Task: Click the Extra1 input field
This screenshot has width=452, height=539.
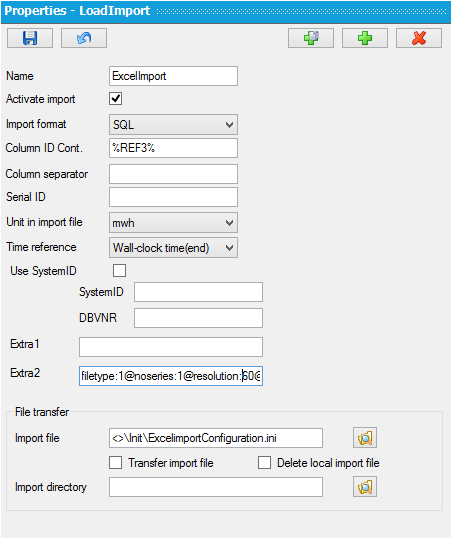Action: tap(171, 347)
